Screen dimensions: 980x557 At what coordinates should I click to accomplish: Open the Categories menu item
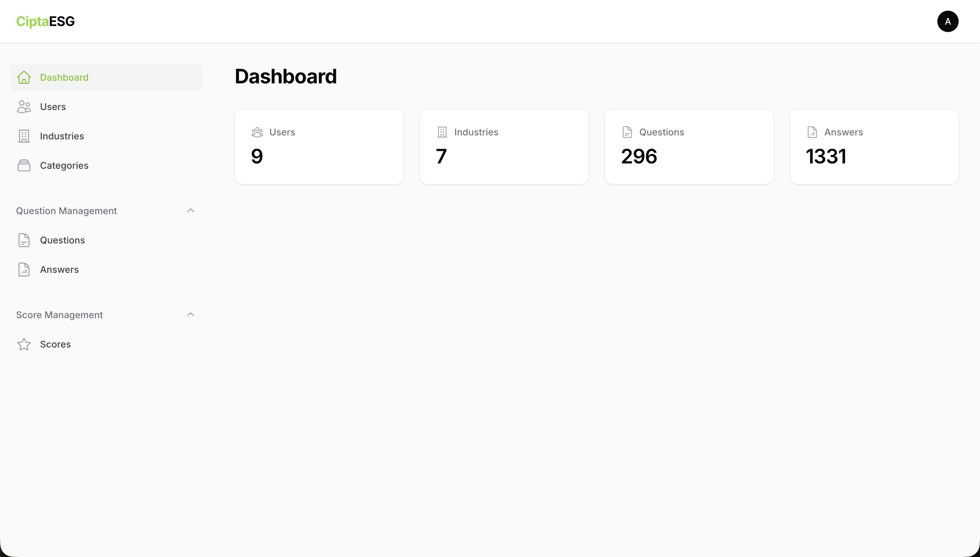pyautogui.click(x=64, y=166)
